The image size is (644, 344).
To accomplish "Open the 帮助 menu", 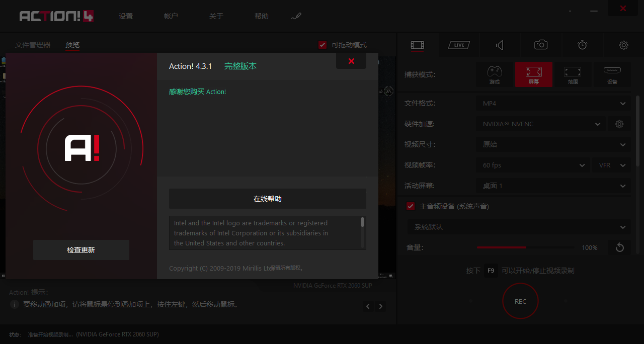I will pos(262,16).
